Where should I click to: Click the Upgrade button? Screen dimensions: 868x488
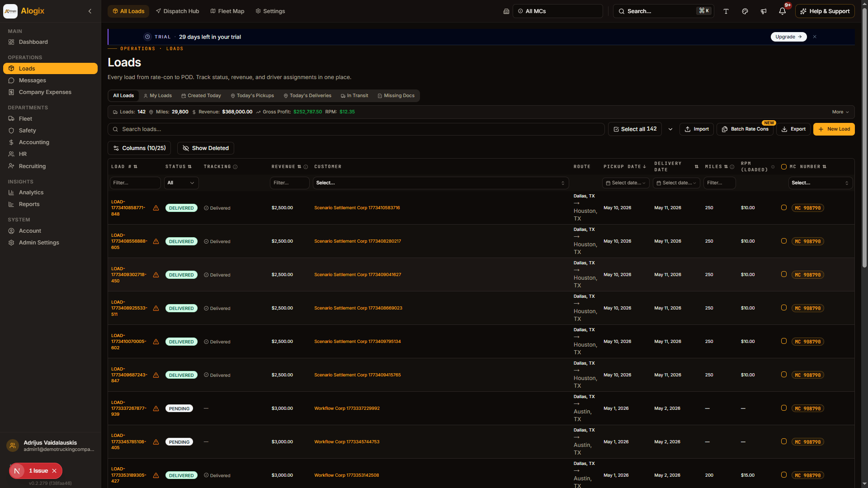click(x=789, y=37)
